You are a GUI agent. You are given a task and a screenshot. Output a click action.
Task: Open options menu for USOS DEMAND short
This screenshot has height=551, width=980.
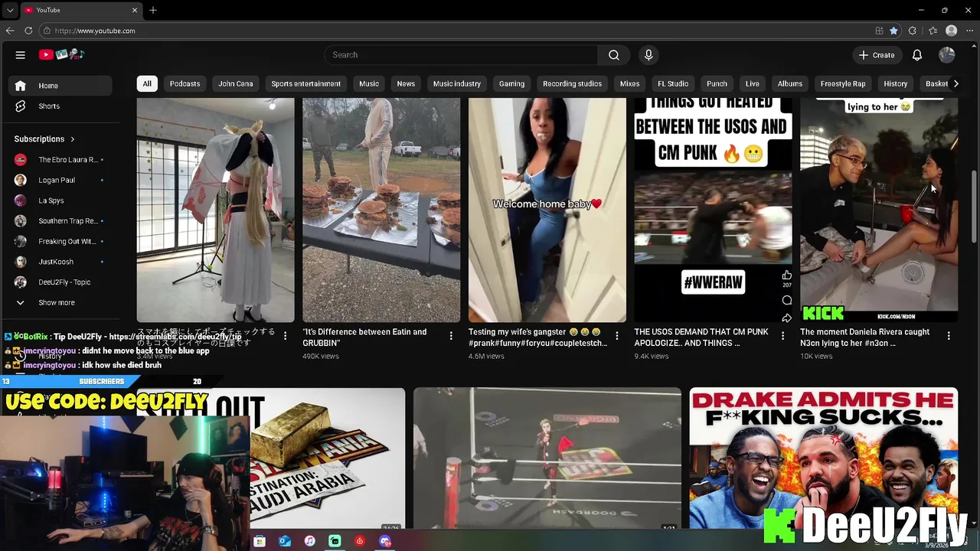tap(782, 336)
